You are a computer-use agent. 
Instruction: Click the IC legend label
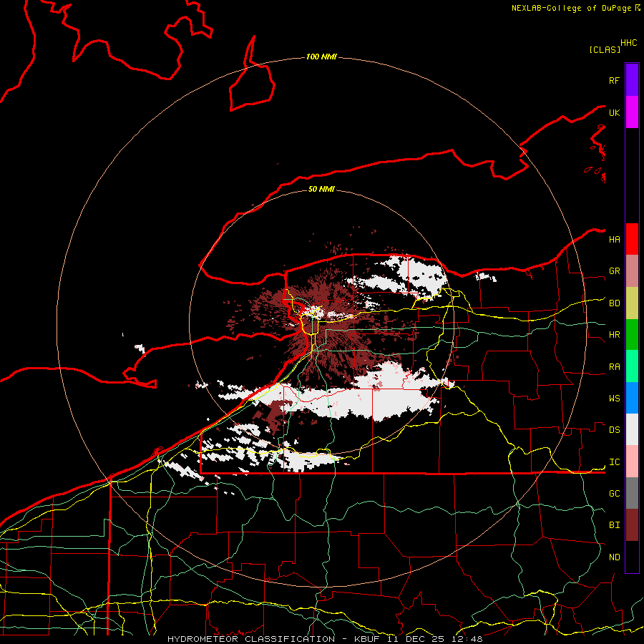pyautogui.click(x=614, y=462)
